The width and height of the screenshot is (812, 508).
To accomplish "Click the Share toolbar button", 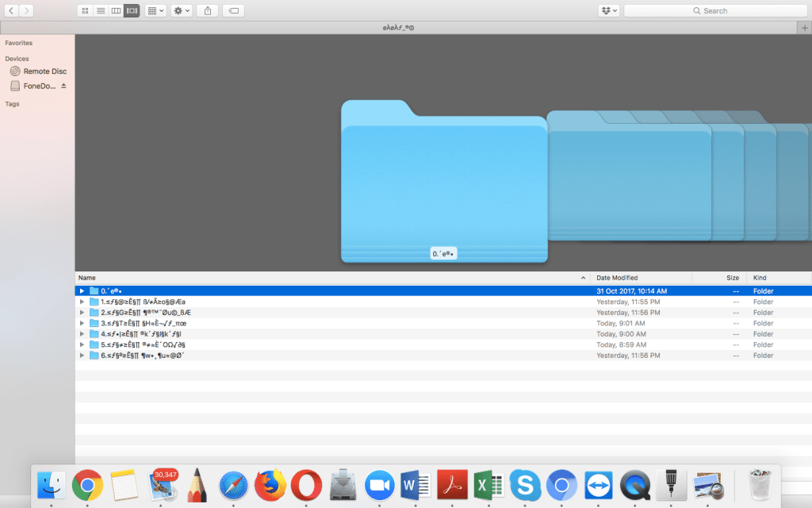I will click(x=208, y=10).
